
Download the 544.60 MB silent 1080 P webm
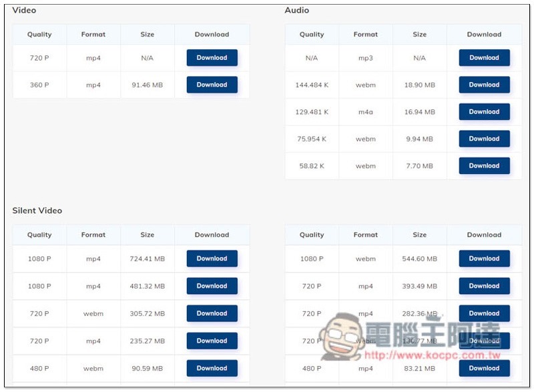point(485,259)
